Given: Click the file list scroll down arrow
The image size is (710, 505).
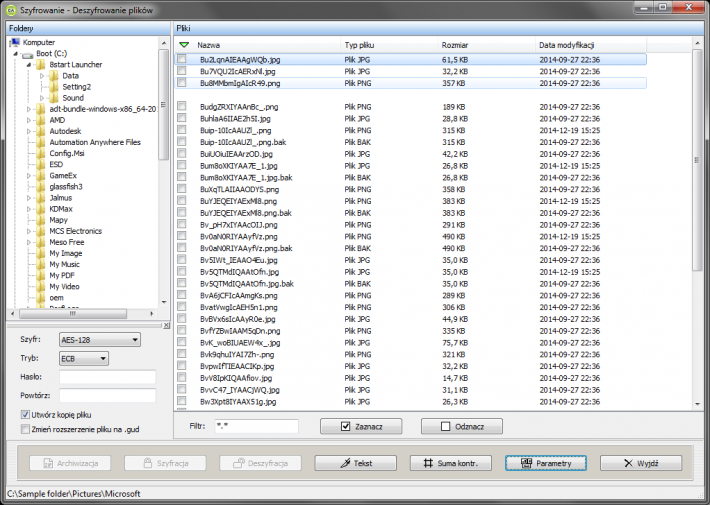Looking at the screenshot, I should click(697, 404).
